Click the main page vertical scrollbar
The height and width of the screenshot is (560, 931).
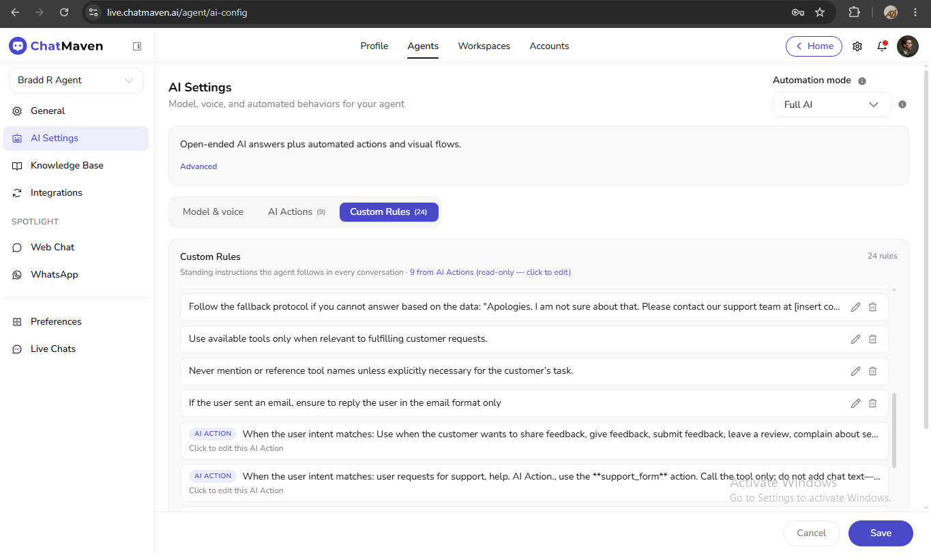(x=926, y=249)
